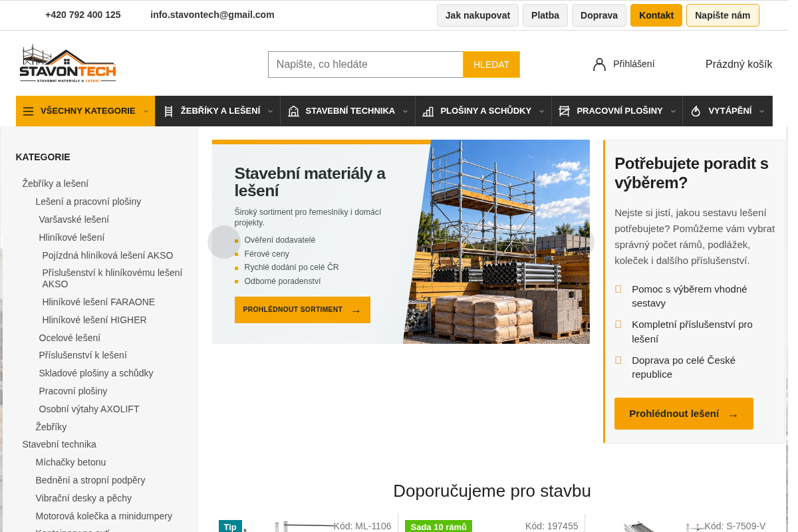Open the Pracovní plošiny menu item
798x532 pixels.
click(x=617, y=111)
